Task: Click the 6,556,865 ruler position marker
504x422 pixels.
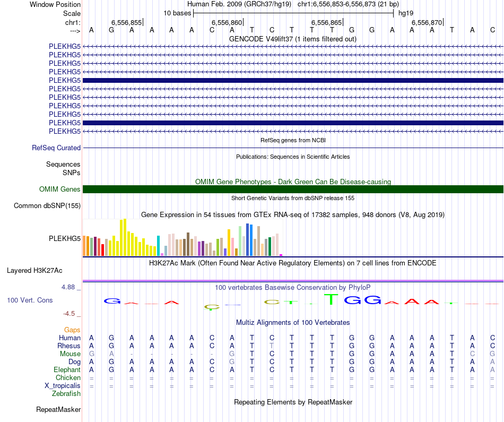Action: coord(327,22)
